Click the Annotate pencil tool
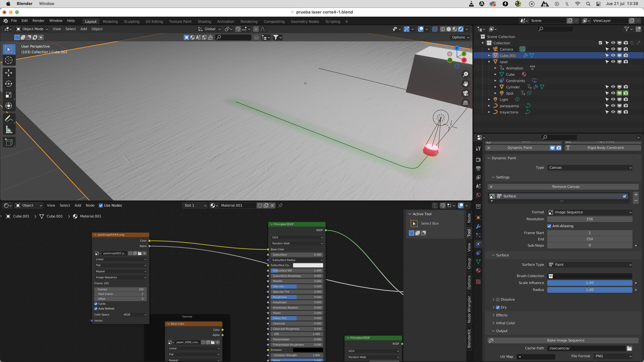This screenshot has width=644, height=362. click(8, 118)
